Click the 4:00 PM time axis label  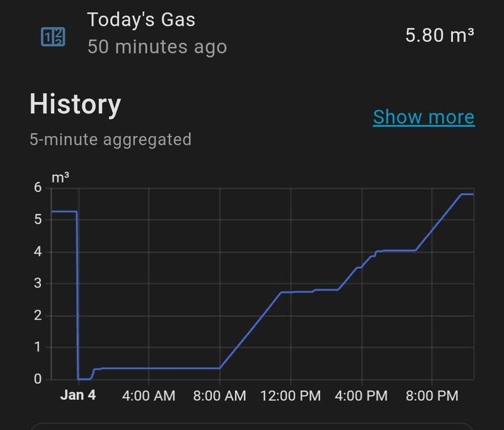coord(362,396)
